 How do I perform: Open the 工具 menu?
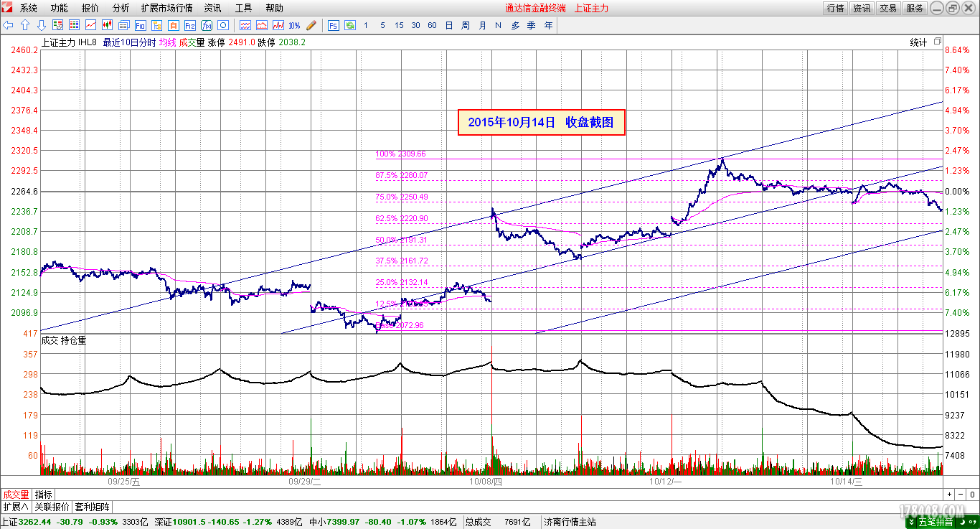(243, 8)
